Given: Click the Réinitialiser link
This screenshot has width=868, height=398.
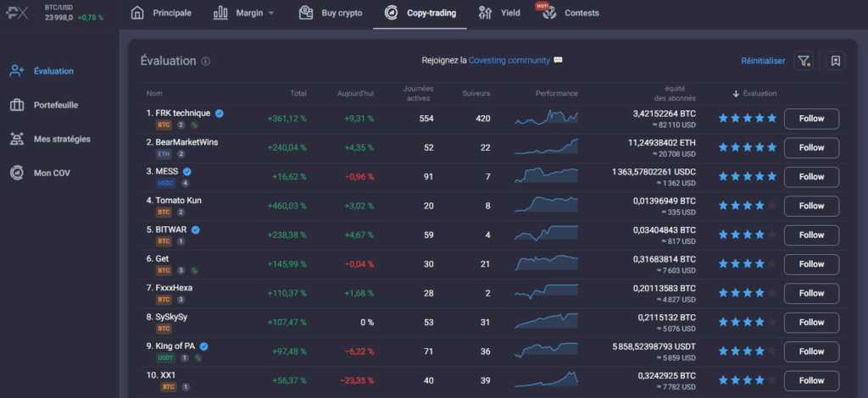Looking at the screenshot, I should coord(763,61).
